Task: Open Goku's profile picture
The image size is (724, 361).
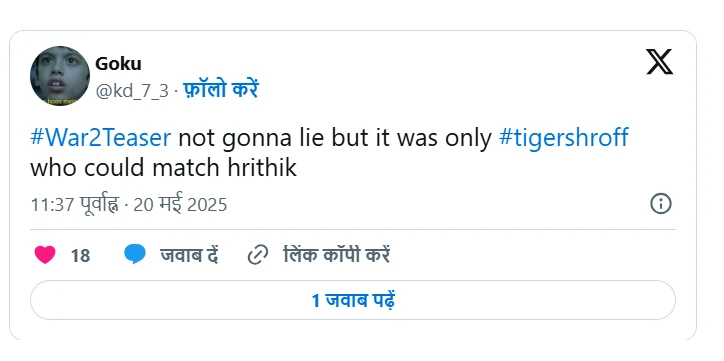Action: pyautogui.click(x=60, y=76)
